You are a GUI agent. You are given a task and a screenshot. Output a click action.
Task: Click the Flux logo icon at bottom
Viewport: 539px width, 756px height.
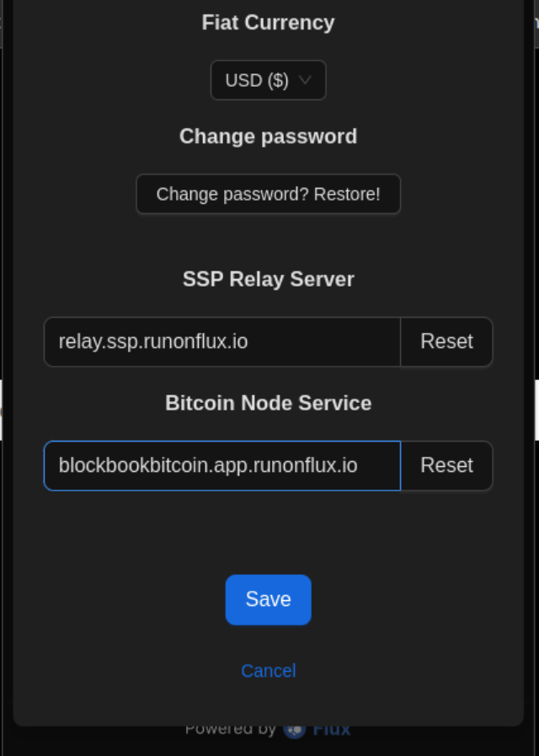[x=294, y=730]
